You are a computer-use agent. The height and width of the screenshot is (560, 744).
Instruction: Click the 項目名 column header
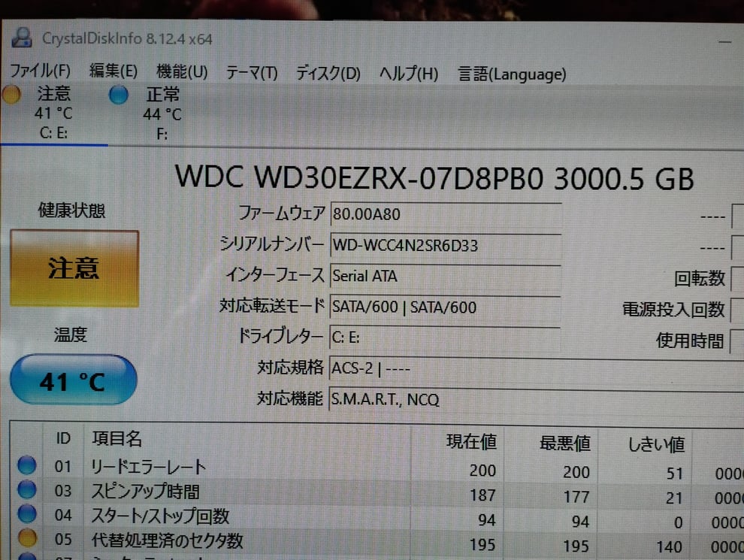[x=116, y=438]
